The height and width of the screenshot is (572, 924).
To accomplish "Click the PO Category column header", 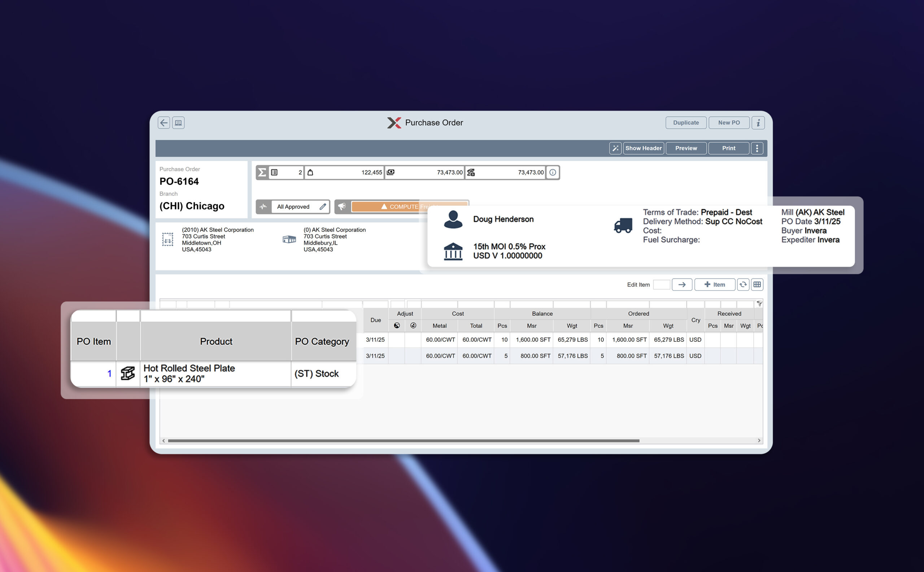I will coord(323,342).
